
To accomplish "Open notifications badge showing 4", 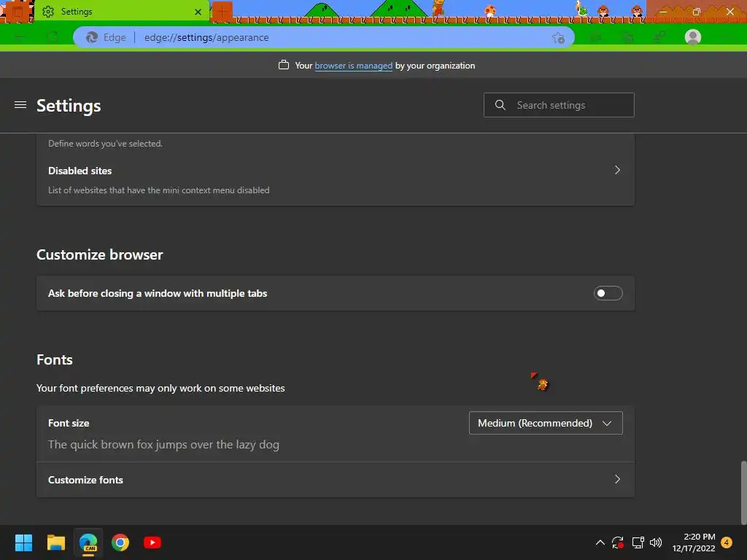I will pos(727,542).
